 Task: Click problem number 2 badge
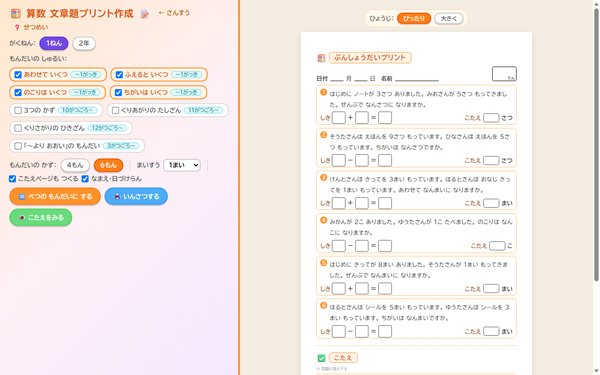pos(323,135)
